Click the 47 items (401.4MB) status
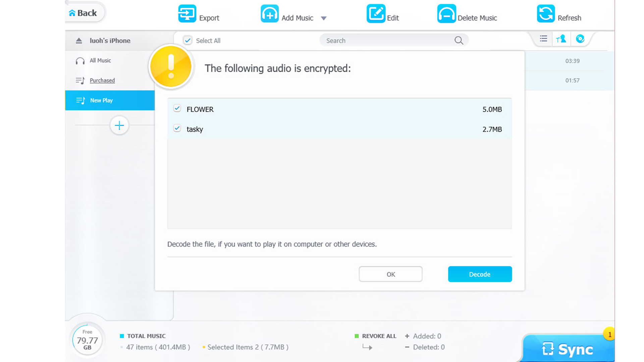The width and height of the screenshot is (644, 362). click(158, 347)
